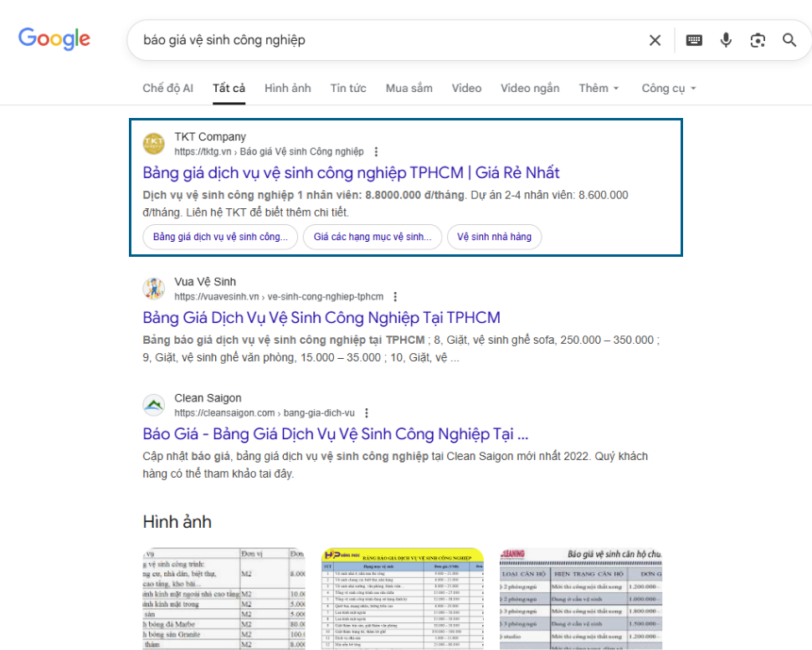Switch to the Hình ảnh tab
812x650 pixels.
click(x=287, y=89)
